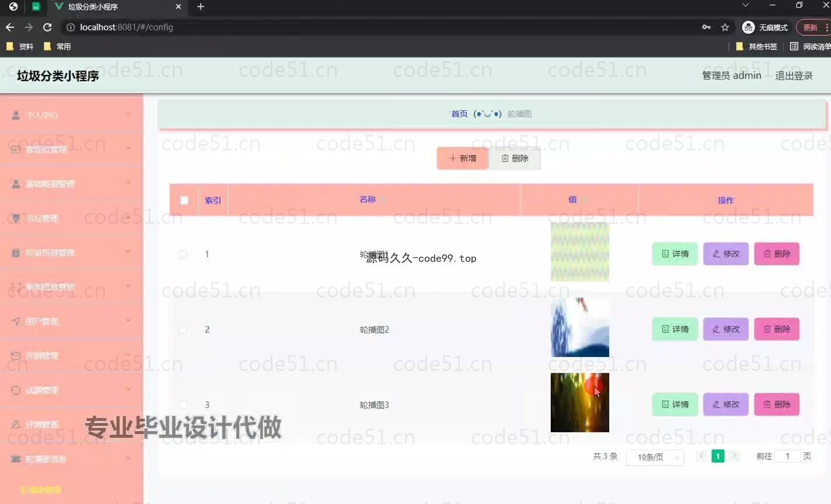Open a new browser tab with plus icon
Screen dimensions: 831x504
tap(201, 6)
